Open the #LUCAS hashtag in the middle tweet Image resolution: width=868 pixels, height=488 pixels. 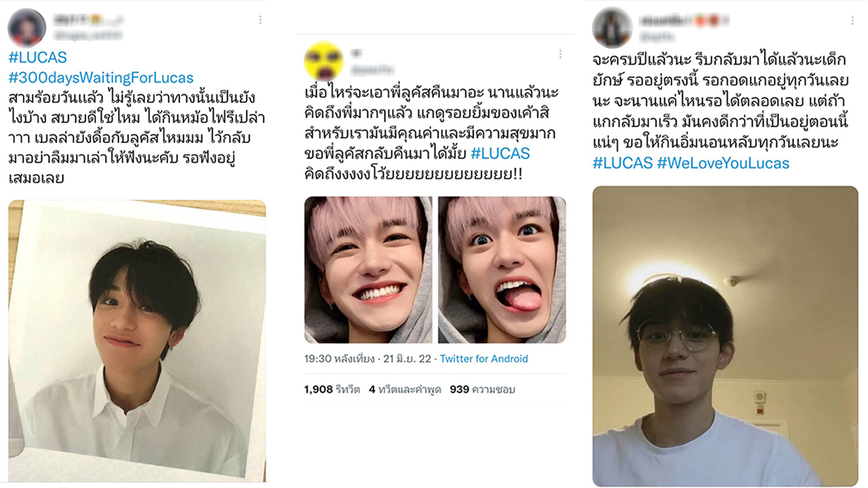click(500, 153)
